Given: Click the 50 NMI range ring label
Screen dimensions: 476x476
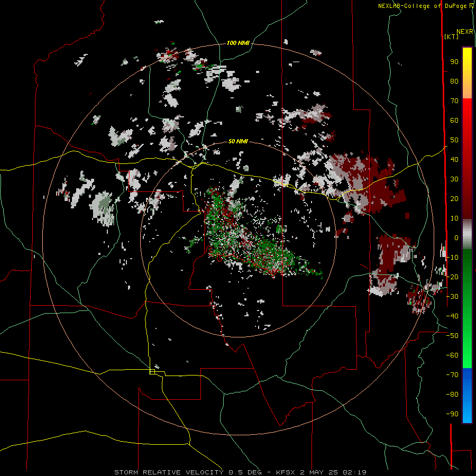Looking at the screenshot, I should click(x=238, y=141).
